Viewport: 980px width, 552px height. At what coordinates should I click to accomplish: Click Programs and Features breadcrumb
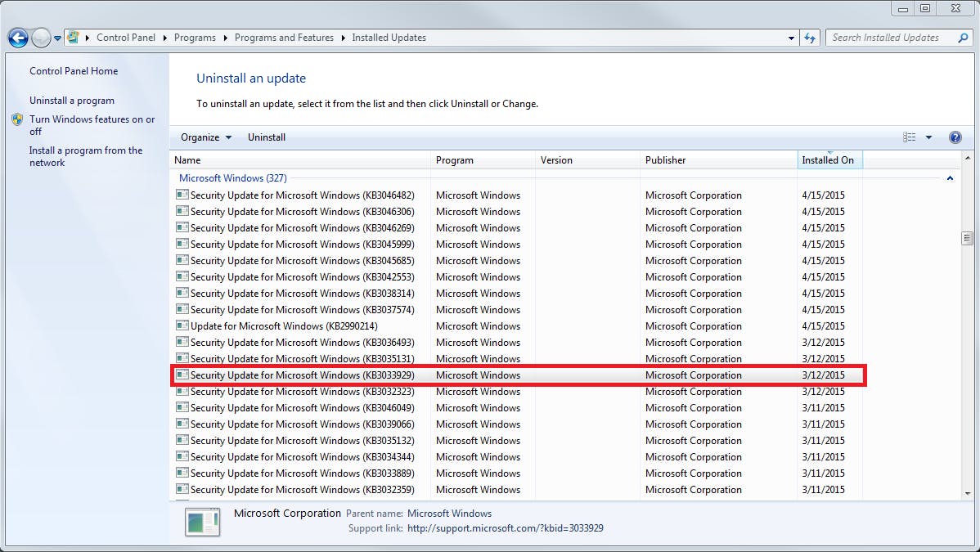coord(284,38)
